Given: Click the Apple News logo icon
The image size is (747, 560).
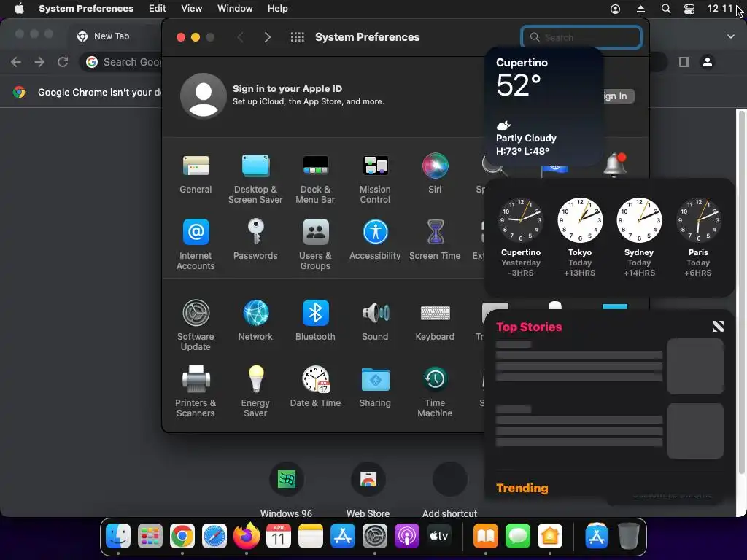Looking at the screenshot, I should pyautogui.click(x=718, y=326).
